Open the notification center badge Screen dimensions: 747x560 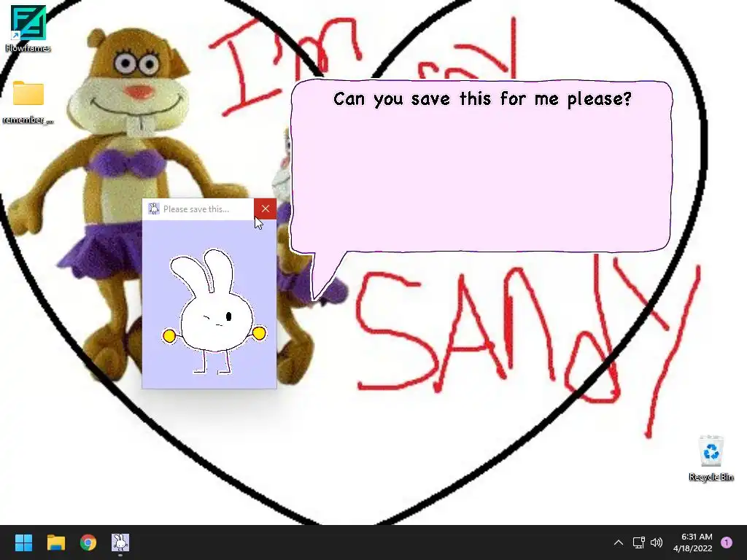click(x=727, y=542)
